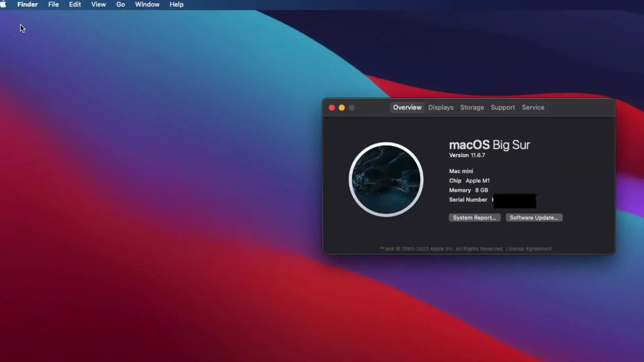Open the Window menu
The image size is (644, 362).
[x=147, y=4]
